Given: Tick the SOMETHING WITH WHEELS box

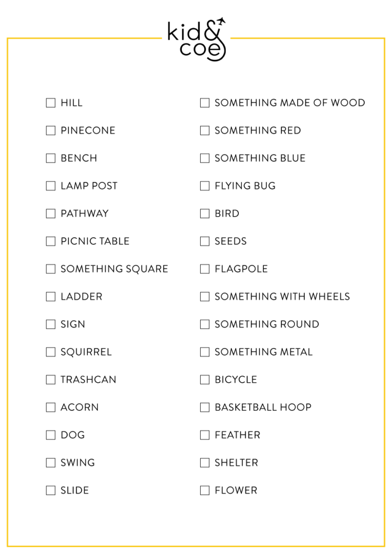Looking at the screenshot, I should click(x=205, y=296).
